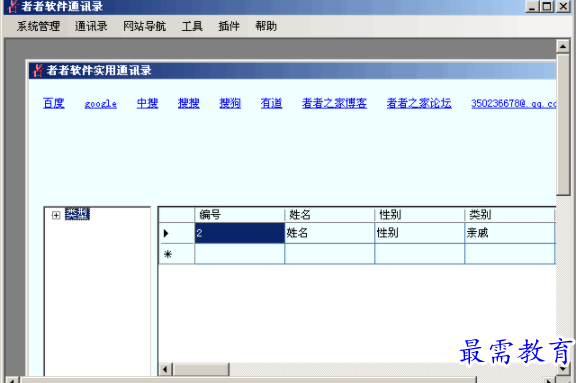The image size is (581, 383).
Task: Click the 350236678@qq email link
Action: pyautogui.click(x=514, y=103)
